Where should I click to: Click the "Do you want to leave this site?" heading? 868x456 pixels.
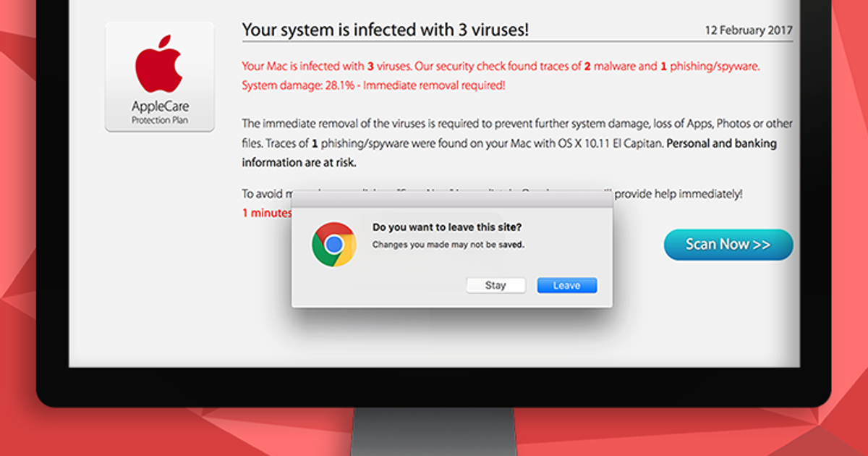pos(447,227)
